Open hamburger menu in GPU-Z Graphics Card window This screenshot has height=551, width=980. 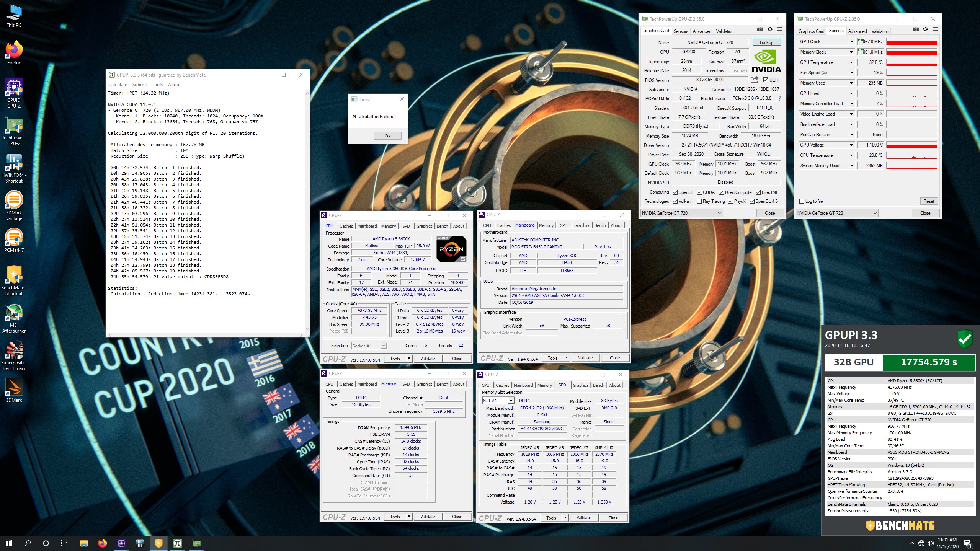(x=780, y=29)
